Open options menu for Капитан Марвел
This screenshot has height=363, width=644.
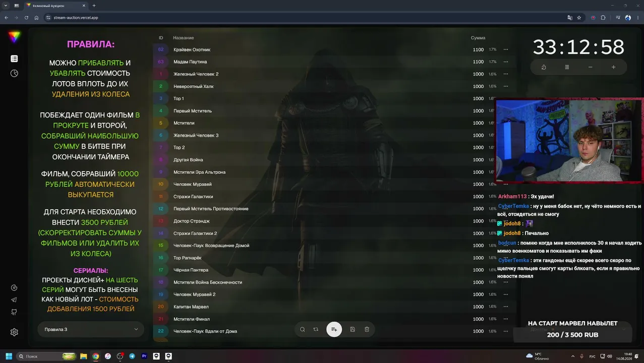[506, 307]
